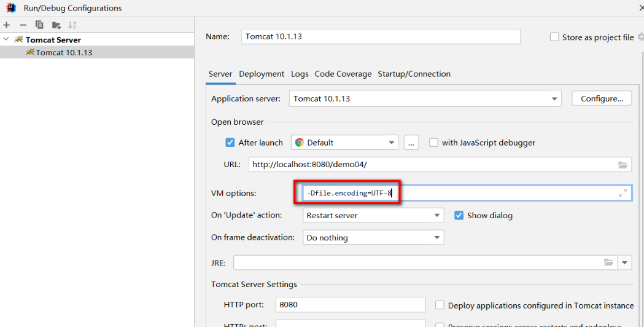This screenshot has height=327, width=644.
Task: Copy the selected configuration
Action: 39,25
